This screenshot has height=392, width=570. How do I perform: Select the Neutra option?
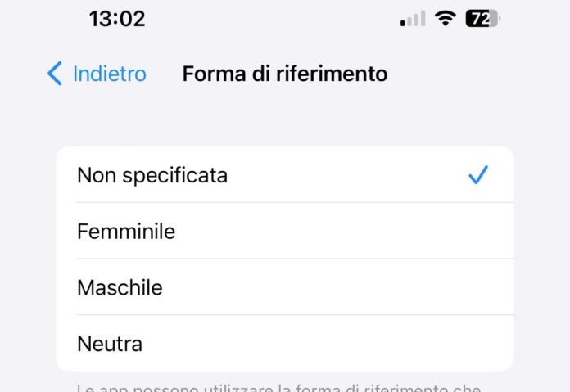(x=285, y=344)
